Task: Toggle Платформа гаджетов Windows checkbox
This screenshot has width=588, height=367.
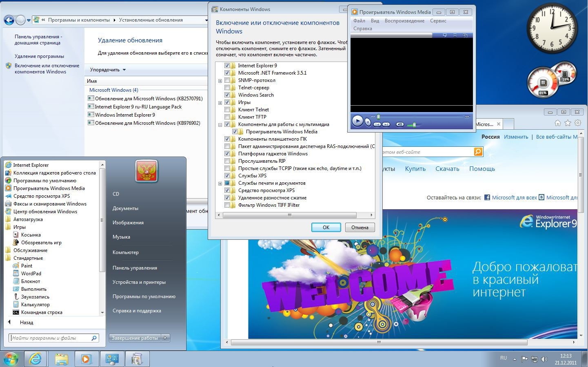Action: pos(227,153)
